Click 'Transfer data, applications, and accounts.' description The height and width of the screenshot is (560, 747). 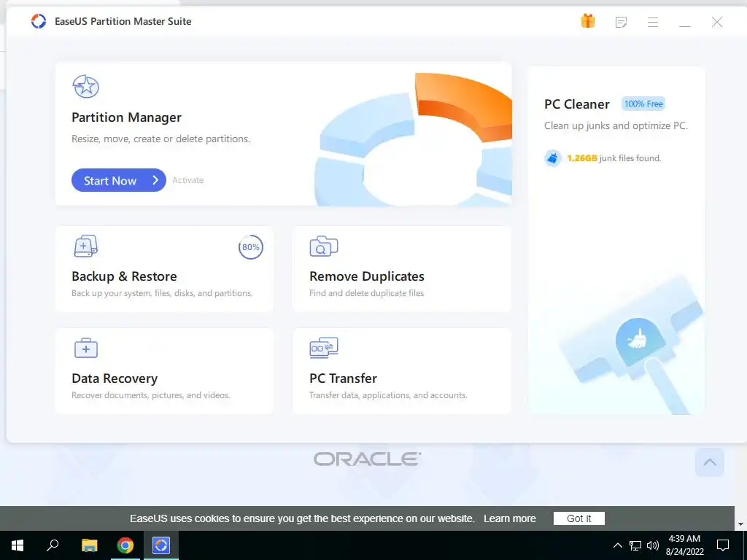pos(388,395)
